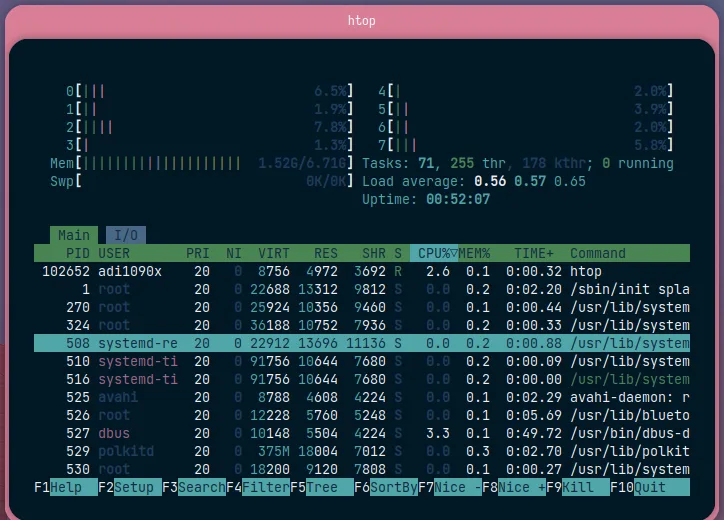
Task: Switch to the Main tab
Action: 74,235
